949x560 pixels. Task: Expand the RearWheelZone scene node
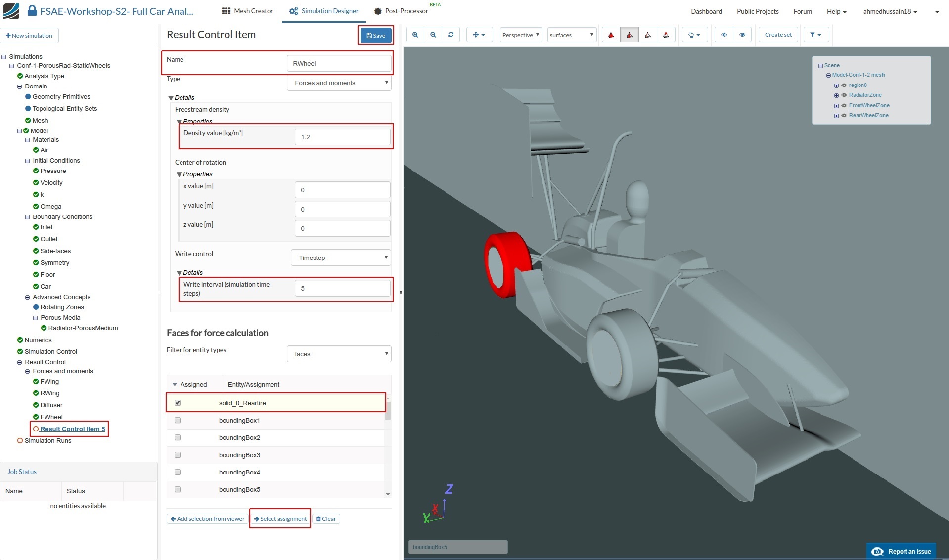point(837,116)
